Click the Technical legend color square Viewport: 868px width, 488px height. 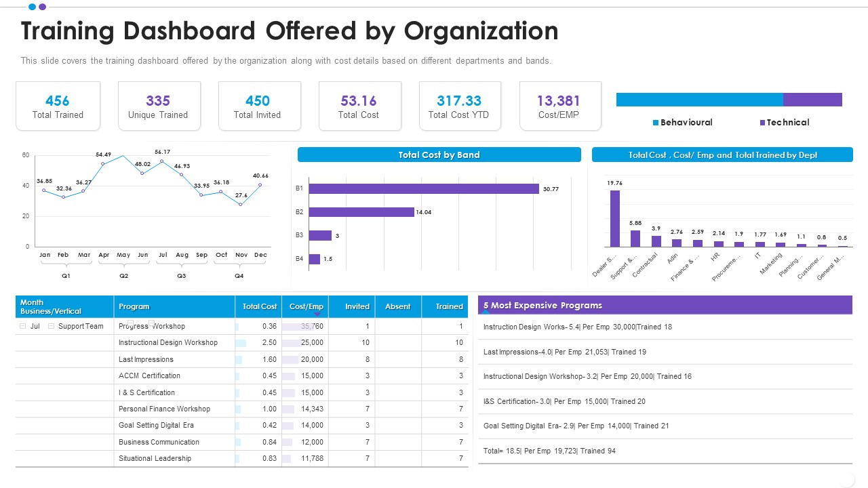[762, 123]
